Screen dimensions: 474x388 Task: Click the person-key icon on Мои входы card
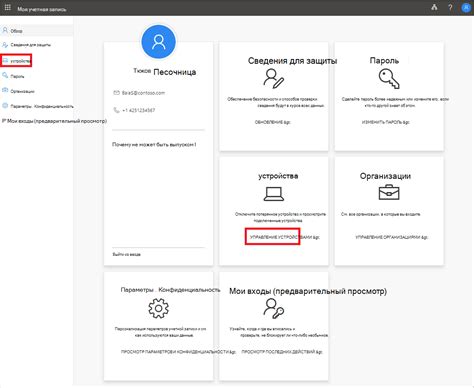click(274, 308)
